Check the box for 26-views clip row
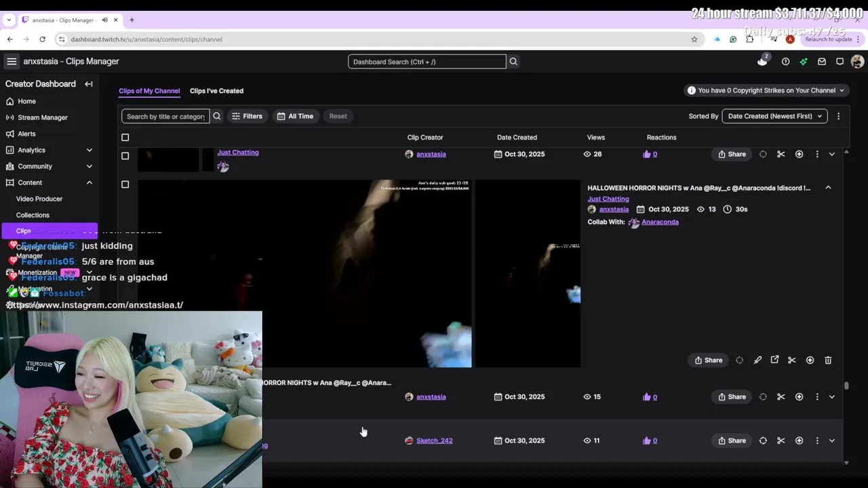The height and width of the screenshot is (488, 868). [125, 156]
